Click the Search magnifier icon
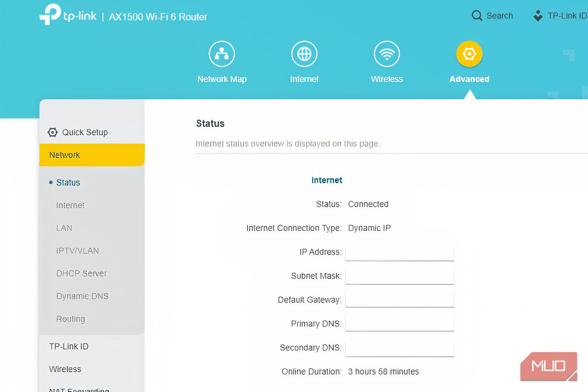 pyautogui.click(x=477, y=16)
